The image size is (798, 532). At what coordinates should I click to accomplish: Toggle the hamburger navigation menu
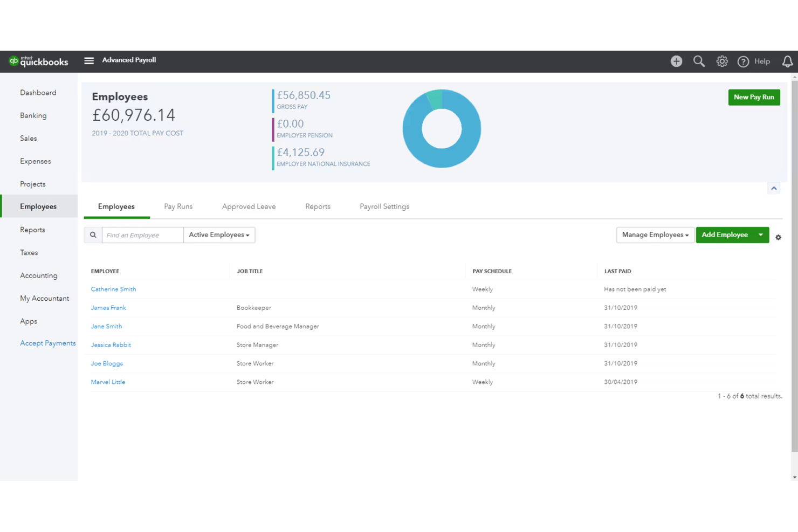pos(89,60)
